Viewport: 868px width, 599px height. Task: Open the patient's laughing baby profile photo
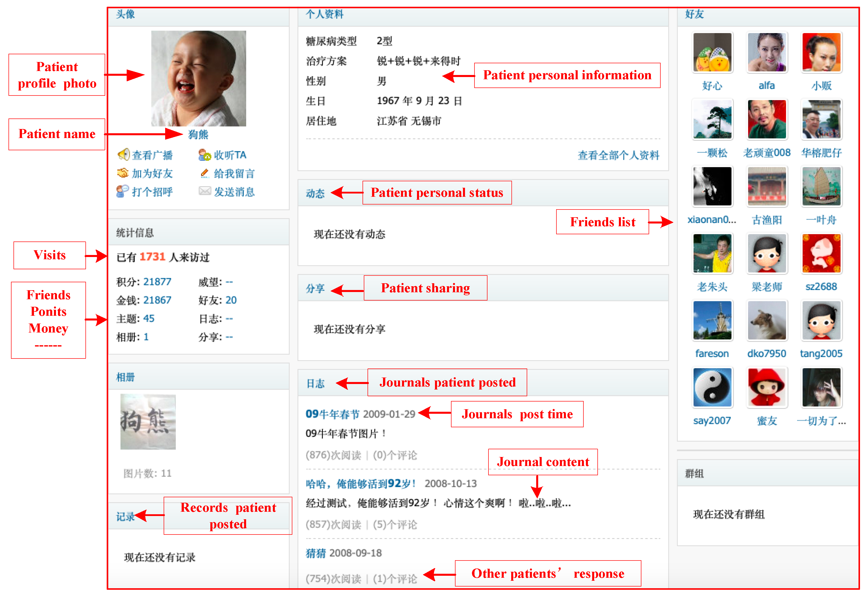(198, 78)
